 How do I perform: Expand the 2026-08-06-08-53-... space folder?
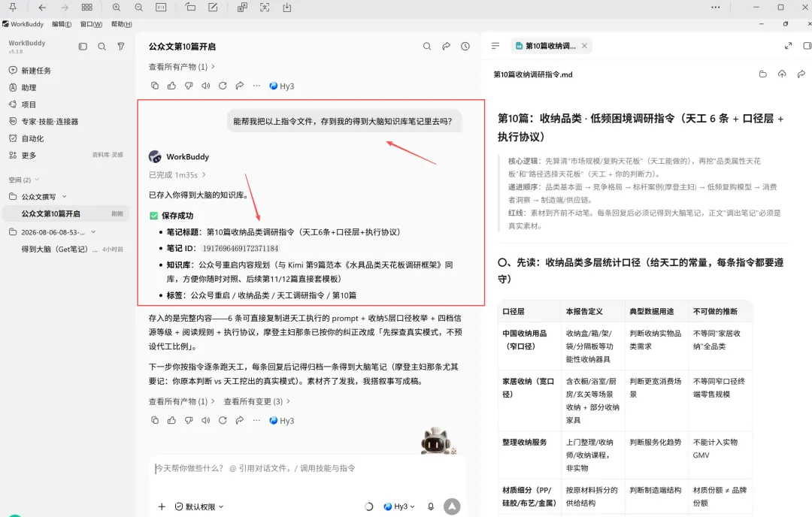(94, 232)
